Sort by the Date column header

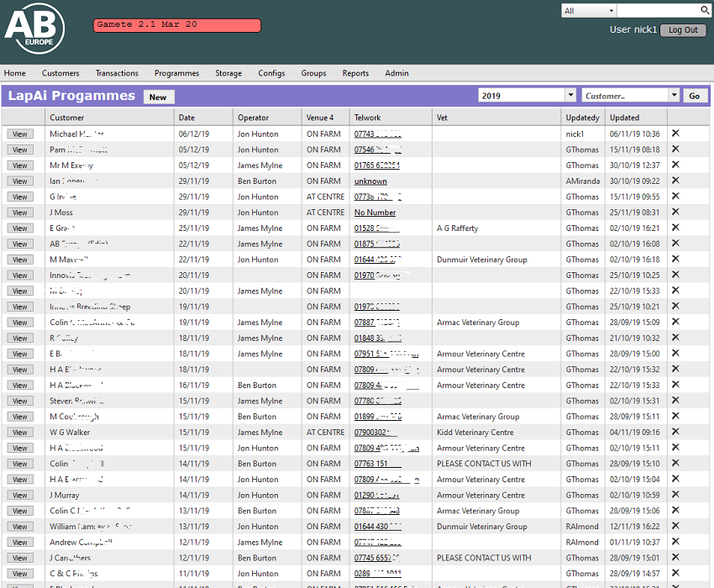point(186,118)
